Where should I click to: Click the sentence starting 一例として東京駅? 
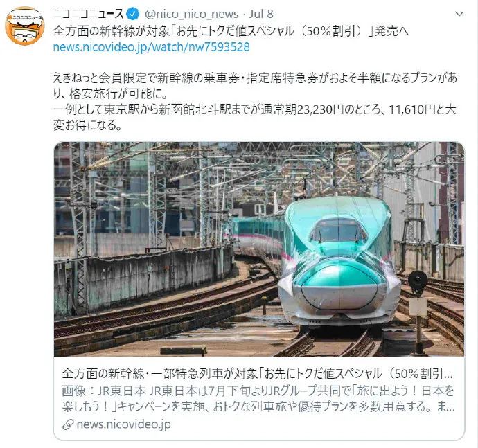tap(255, 117)
